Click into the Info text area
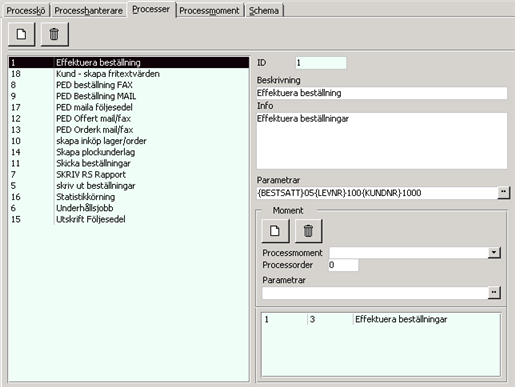Screen dimensions: 515x387 coord(382,141)
